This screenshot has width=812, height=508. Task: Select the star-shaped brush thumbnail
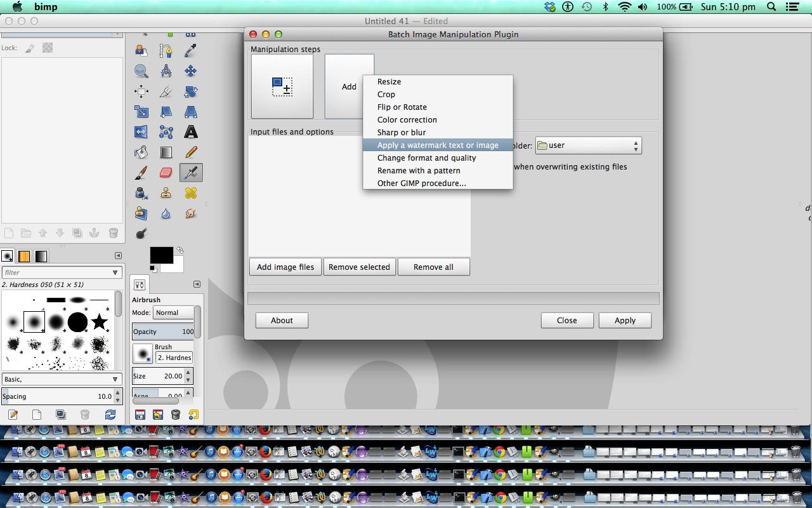[x=99, y=322]
